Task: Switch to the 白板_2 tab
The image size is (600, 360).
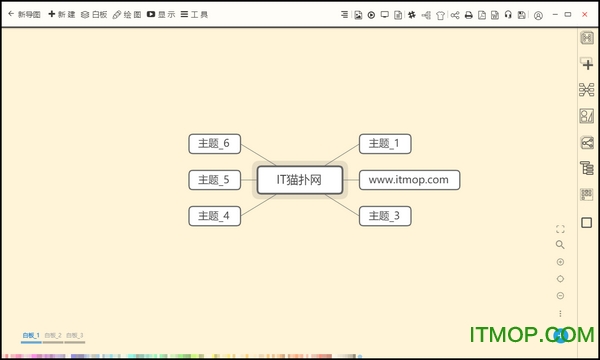Action: tap(53, 336)
